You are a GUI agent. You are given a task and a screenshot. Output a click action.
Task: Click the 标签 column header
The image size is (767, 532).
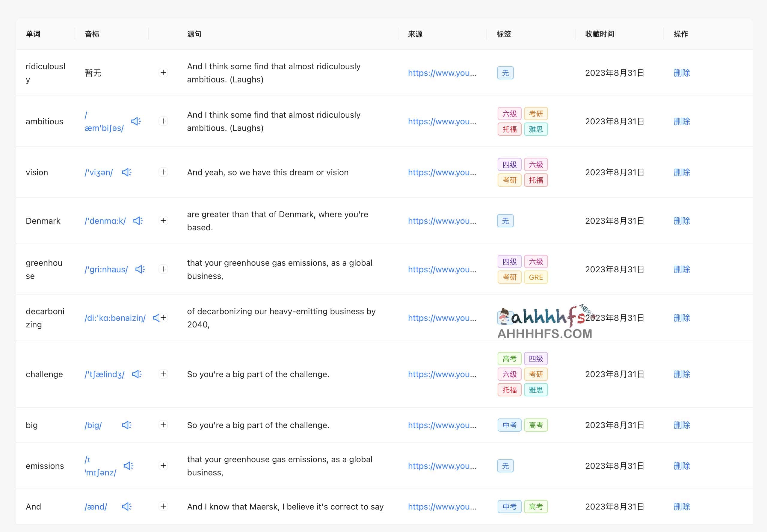point(503,34)
